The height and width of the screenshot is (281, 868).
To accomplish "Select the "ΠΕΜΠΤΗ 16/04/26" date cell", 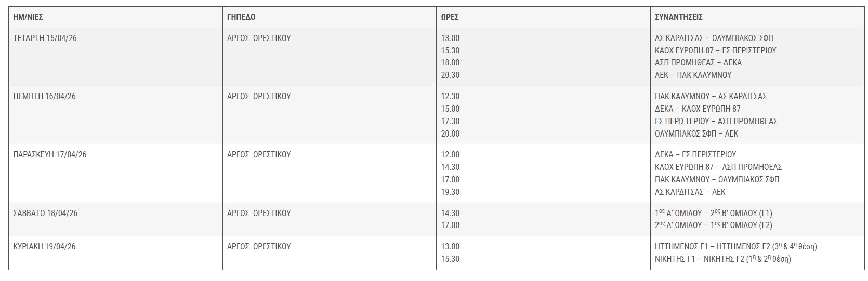I will tap(44, 97).
